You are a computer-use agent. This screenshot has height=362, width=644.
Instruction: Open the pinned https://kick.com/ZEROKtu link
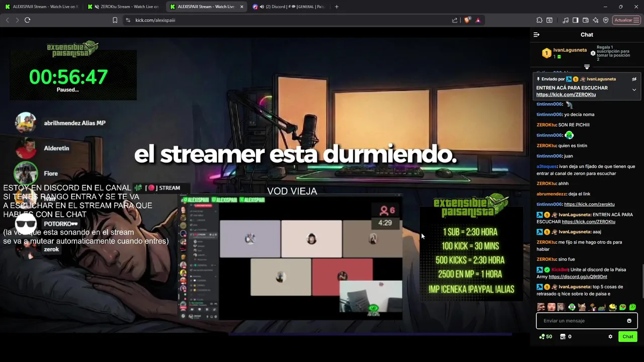click(x=566, y=95)
